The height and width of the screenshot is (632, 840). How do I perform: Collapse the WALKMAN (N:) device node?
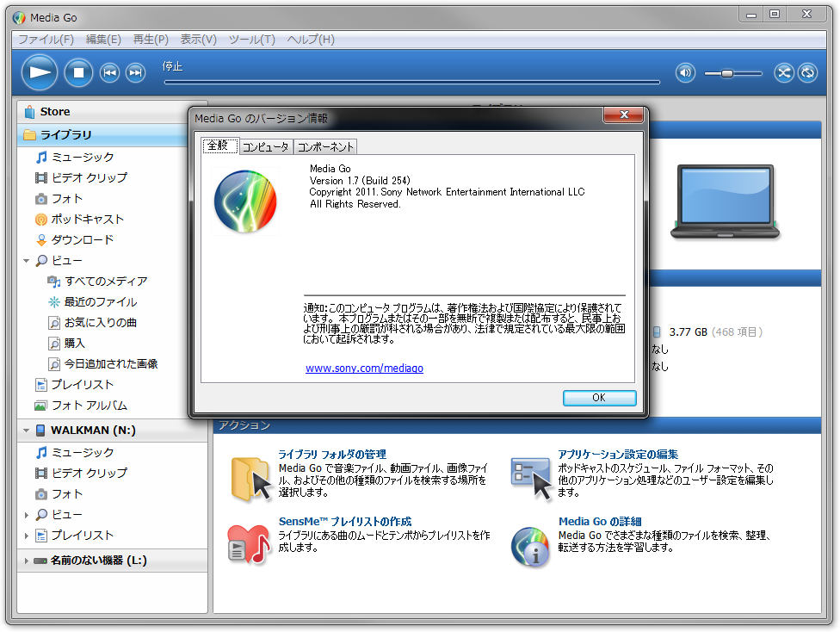coord(26,430)
